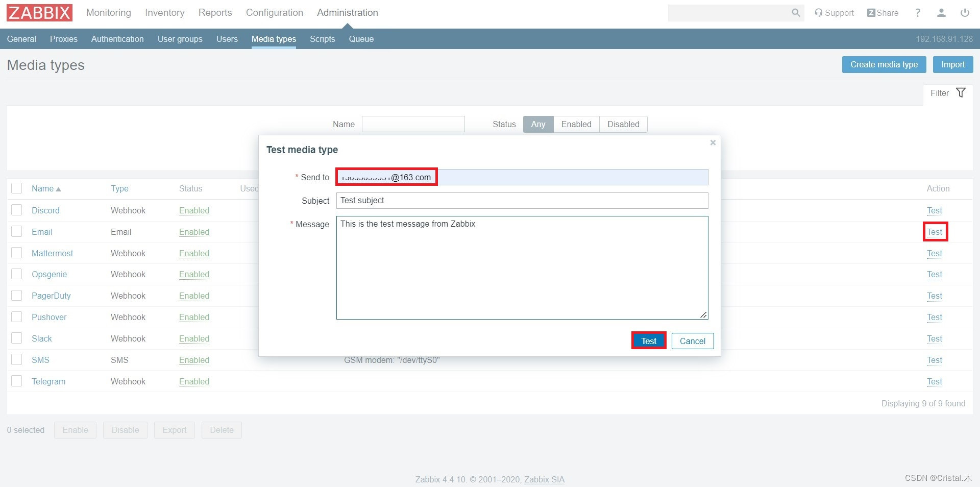Tick the Opsgenie row checkbox
980x487 pixels.
[16, 274]
